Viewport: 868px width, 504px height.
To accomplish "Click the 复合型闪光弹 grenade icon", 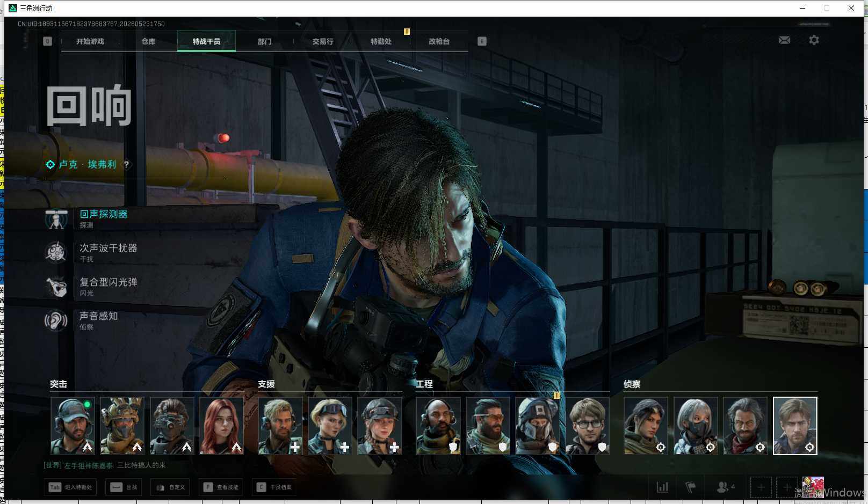I will click(56, 286).
